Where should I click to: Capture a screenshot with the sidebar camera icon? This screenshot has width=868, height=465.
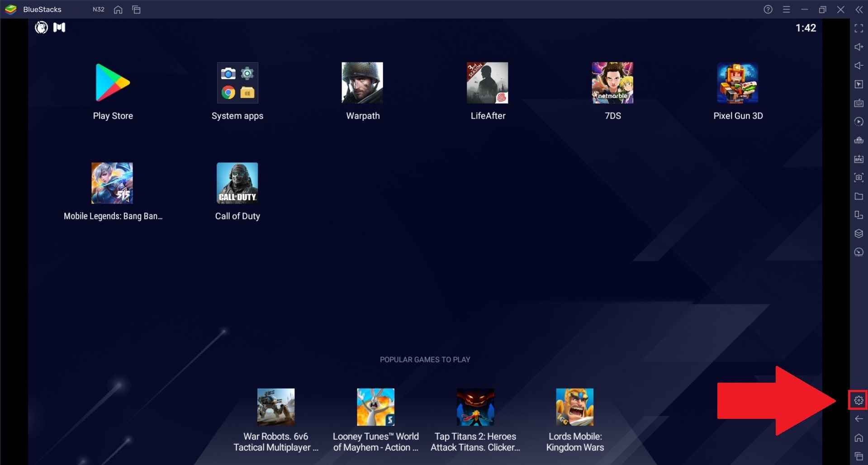coord(858,177)
